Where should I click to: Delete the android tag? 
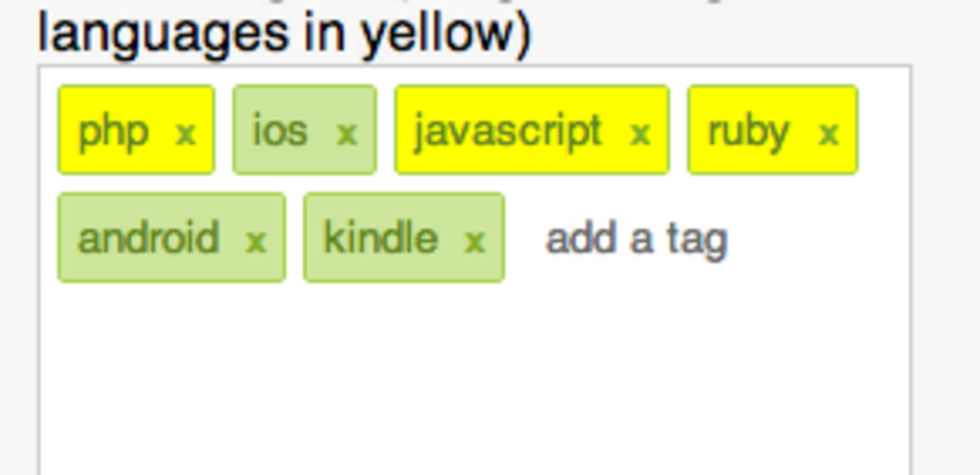(256, 241)
